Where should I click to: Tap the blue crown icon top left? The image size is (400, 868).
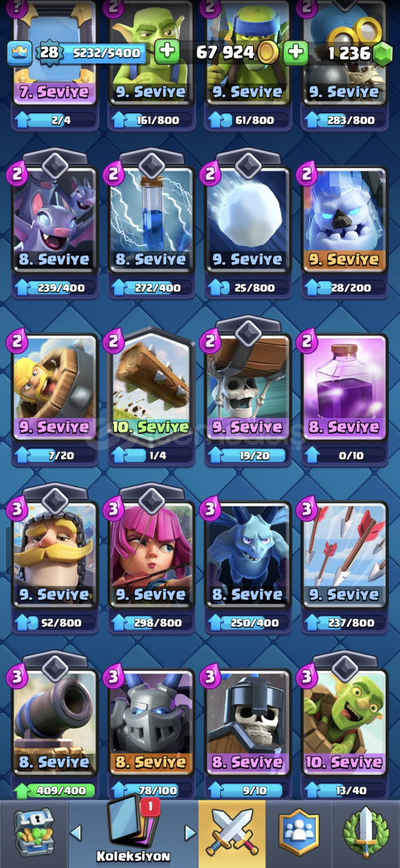pyautogui.click(x=18, y=53)
